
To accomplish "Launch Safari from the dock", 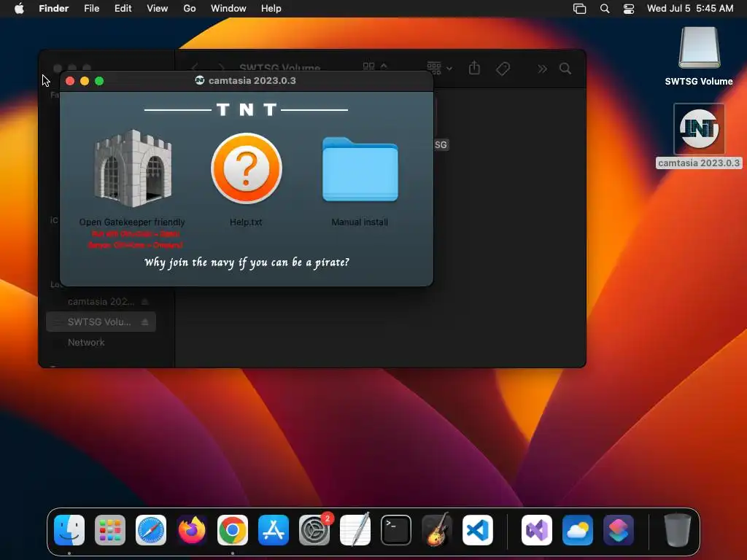I will coord(151,530).
